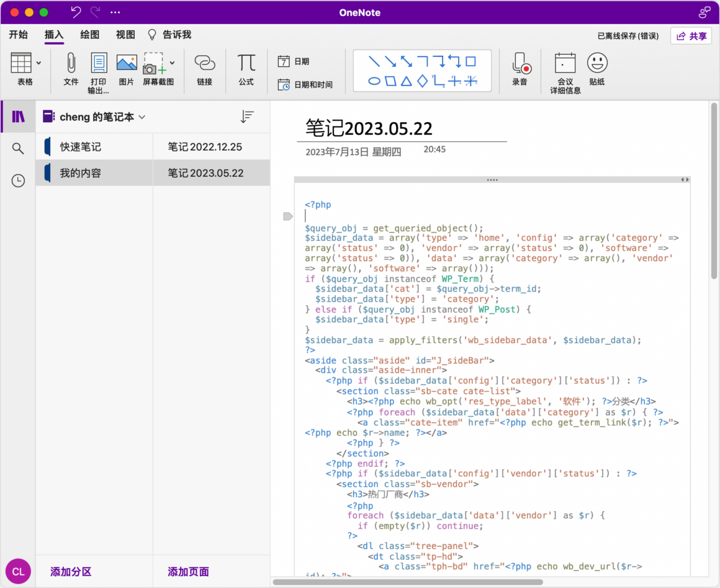Screen dimensions: 720x588
Task: Select the straight line shape
Action: click(x=374, y=61)
